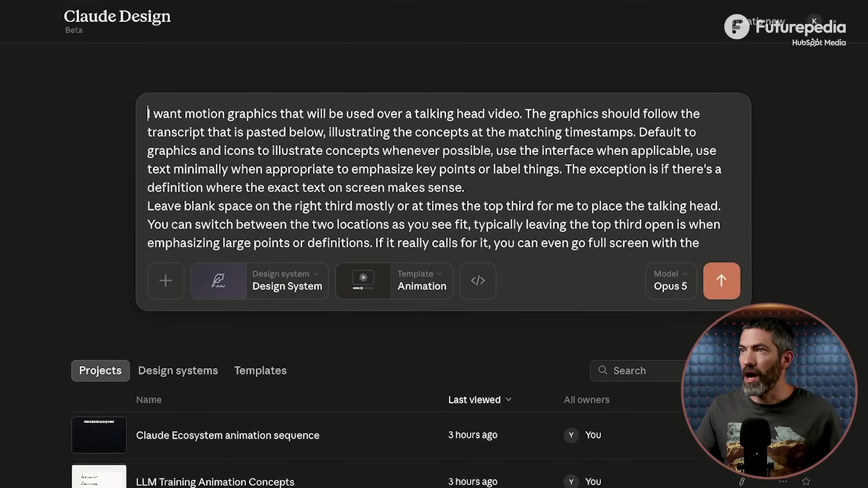Star the LLM Training Animation Concepts project

[x=806, y=482]
